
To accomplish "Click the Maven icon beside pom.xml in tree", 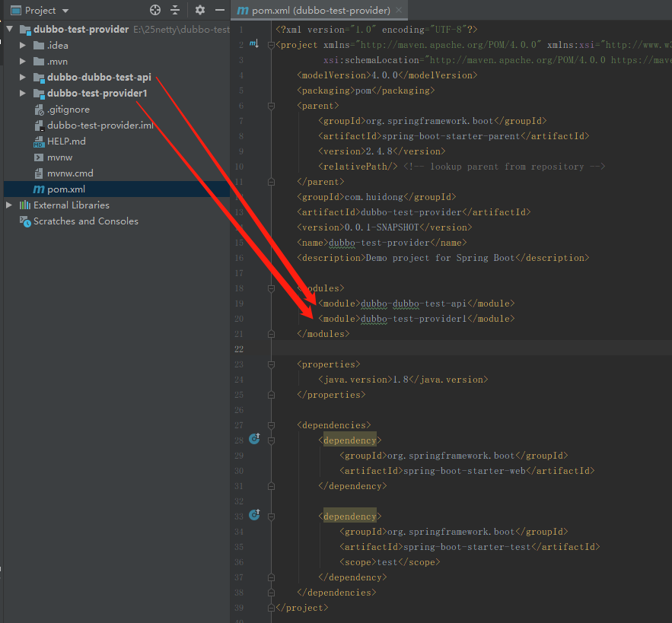I will coord(39,189).
